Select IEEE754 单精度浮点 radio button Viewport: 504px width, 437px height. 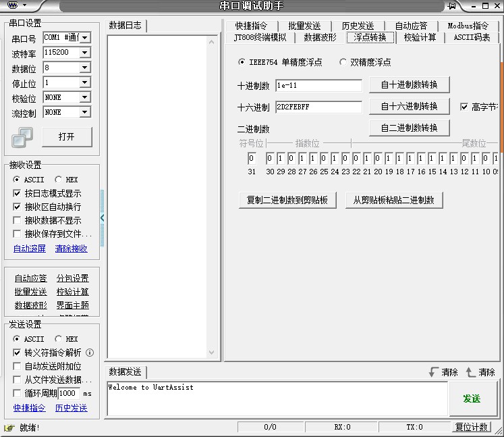point(242,61)
